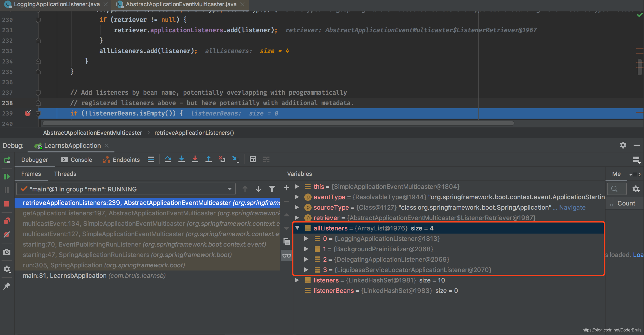Click the Force Step Into icon

pyautogui.click(x=195, y=159)
